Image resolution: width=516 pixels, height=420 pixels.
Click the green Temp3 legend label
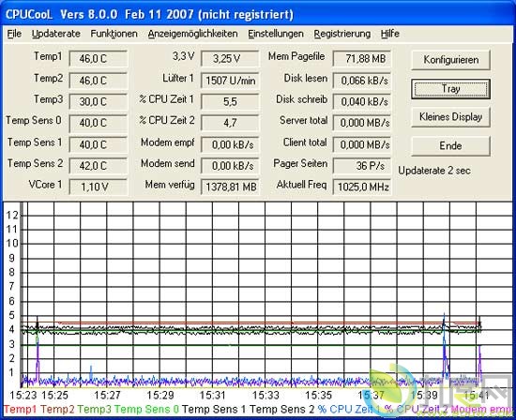(95, 409)
